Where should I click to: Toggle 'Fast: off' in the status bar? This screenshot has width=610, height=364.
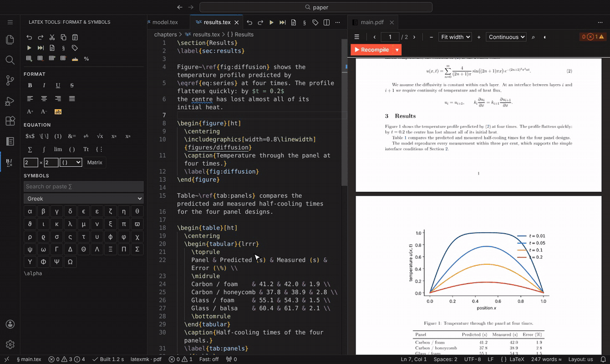click(209, 360)
